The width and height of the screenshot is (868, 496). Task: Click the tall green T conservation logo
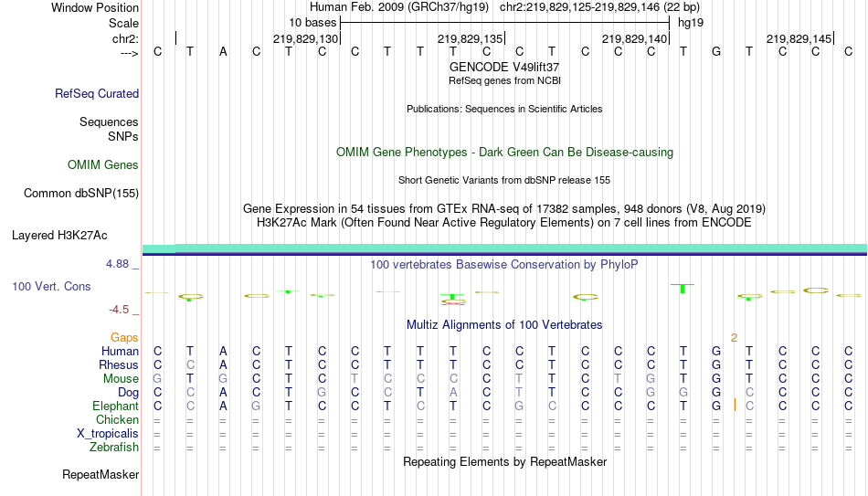tap(682, 289)
